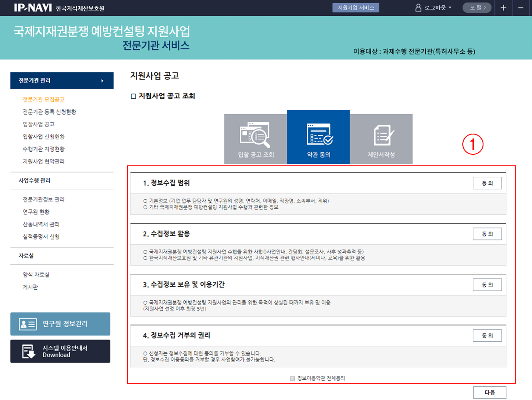Click the 지원기업 서비스 button
Screen dimensions: 532x400
pos(355,8)
